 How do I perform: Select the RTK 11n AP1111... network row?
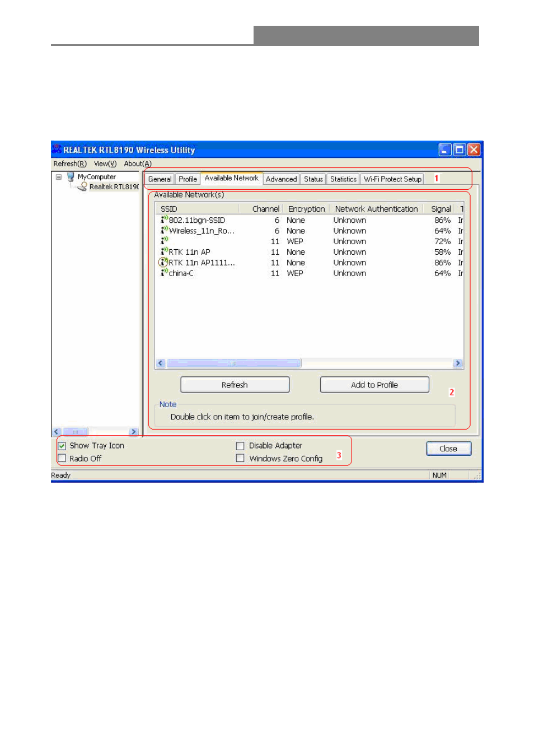pos(310,263)
